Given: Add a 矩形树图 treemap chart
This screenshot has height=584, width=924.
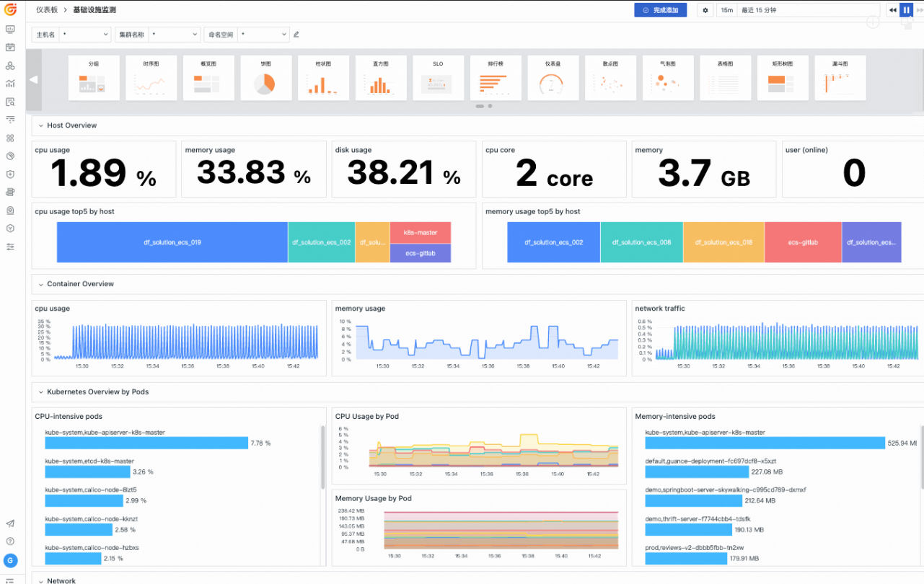Looking at the screenshot, I should [783, 78].
